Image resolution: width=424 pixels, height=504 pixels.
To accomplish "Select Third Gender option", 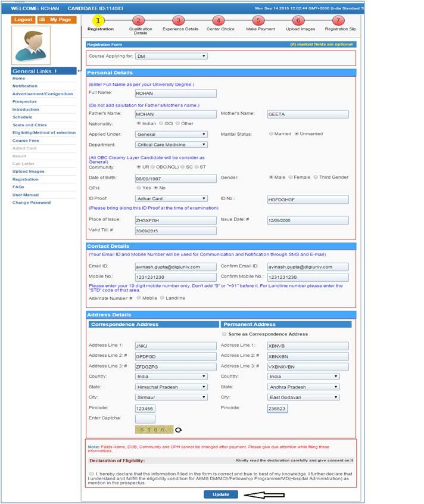I will (316, 177).
